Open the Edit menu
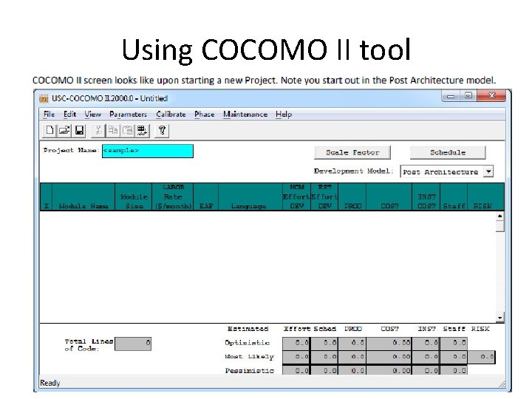 pos(70,115)
